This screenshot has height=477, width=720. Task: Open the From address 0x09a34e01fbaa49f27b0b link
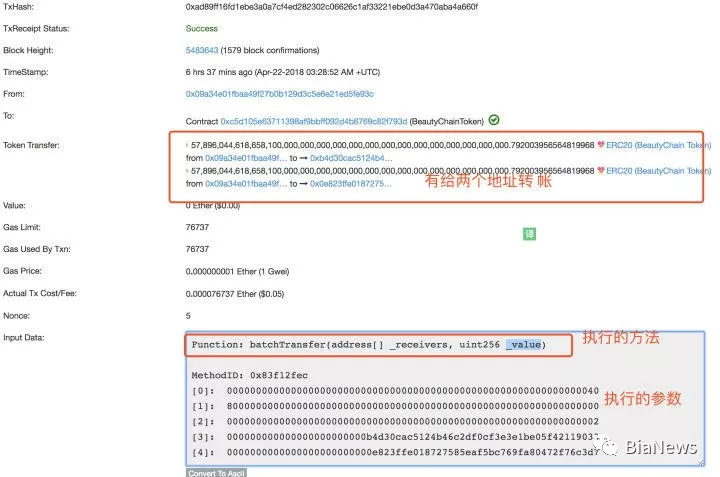click(x=280, y=94)
